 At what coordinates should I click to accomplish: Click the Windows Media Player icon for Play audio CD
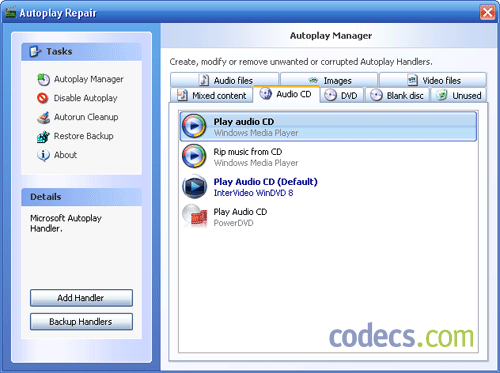194,126
